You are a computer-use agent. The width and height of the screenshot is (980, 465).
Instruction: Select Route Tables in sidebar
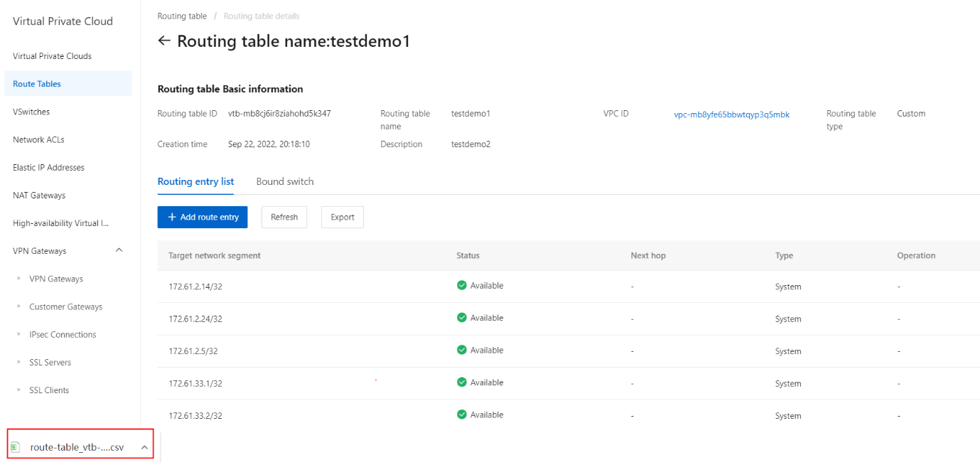(x=68, y=84)
